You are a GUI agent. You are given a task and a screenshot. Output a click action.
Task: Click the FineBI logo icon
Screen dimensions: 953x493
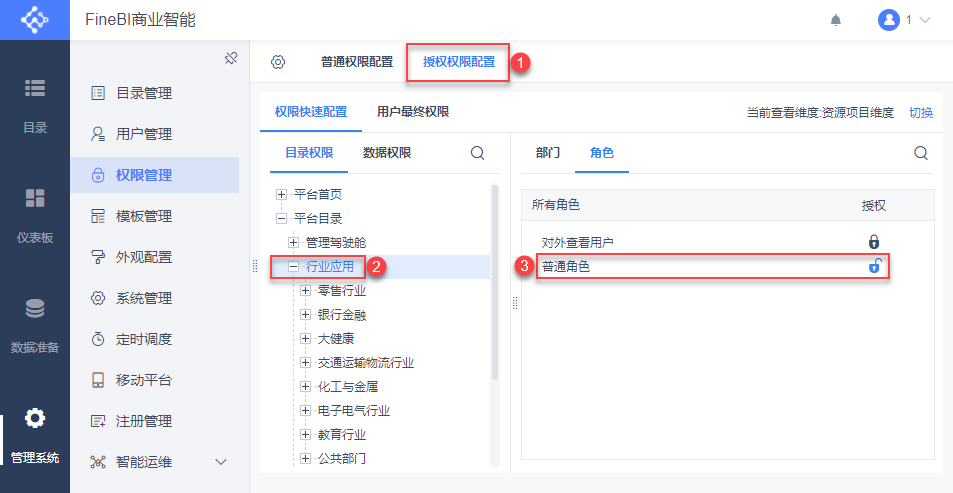[35, 20]
